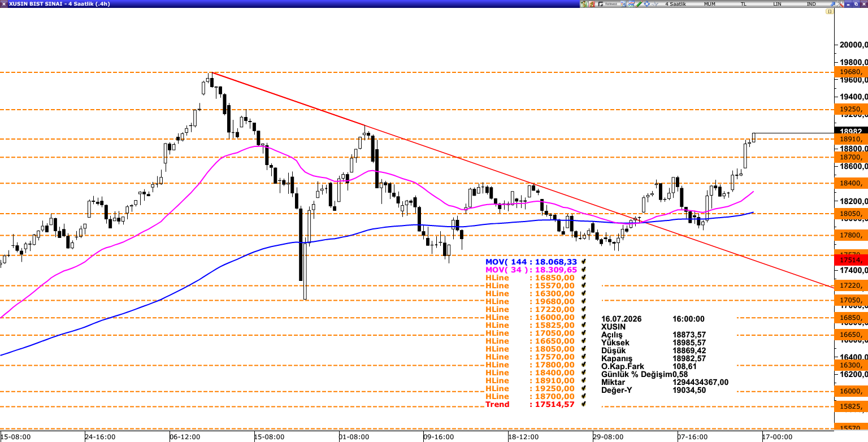The height and width of the screenshot is (442, 868).
Task: Click the 18400 orange price axis label
Action: click(x=851, y=183)
